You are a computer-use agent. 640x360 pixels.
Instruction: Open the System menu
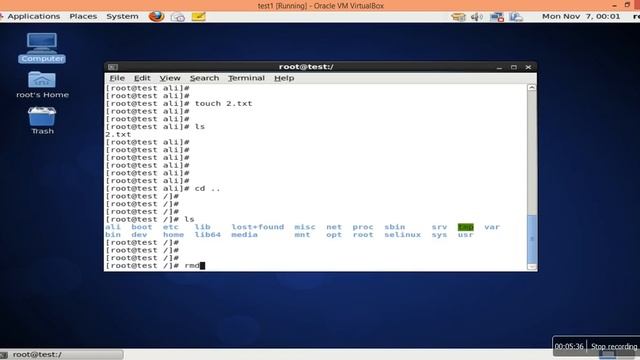(x=122, y=16)
